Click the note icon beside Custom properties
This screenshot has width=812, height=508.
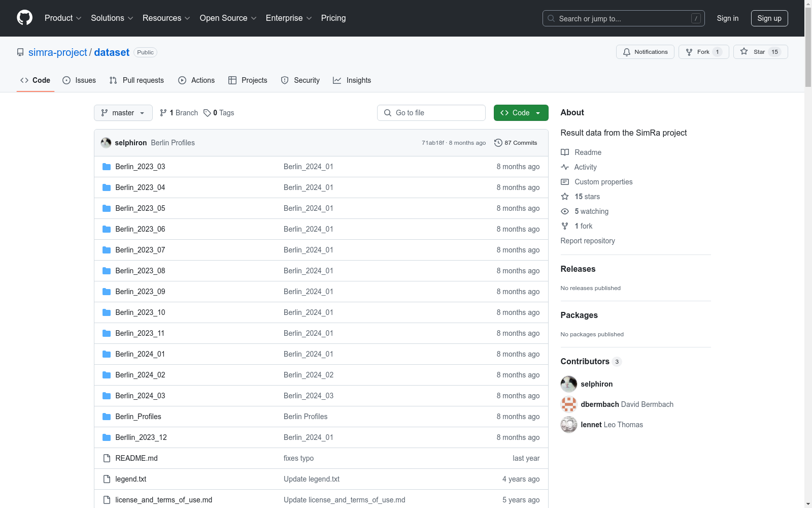point(565,182)
